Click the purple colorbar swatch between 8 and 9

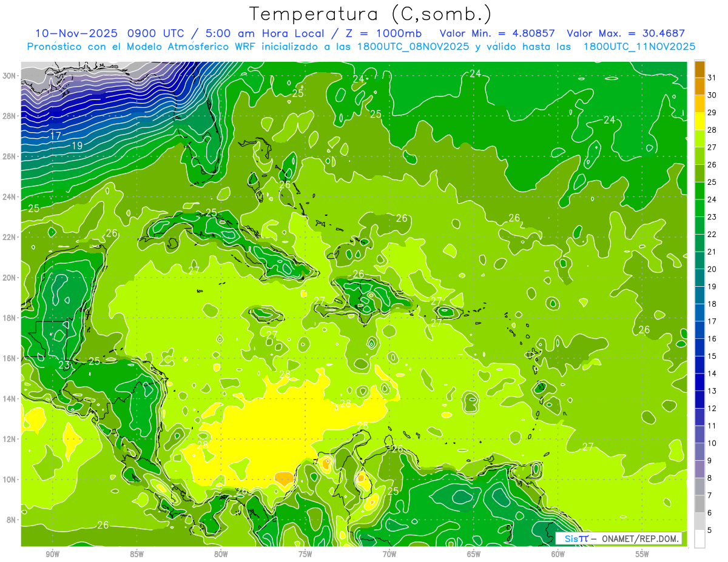[x=699, y=469]
